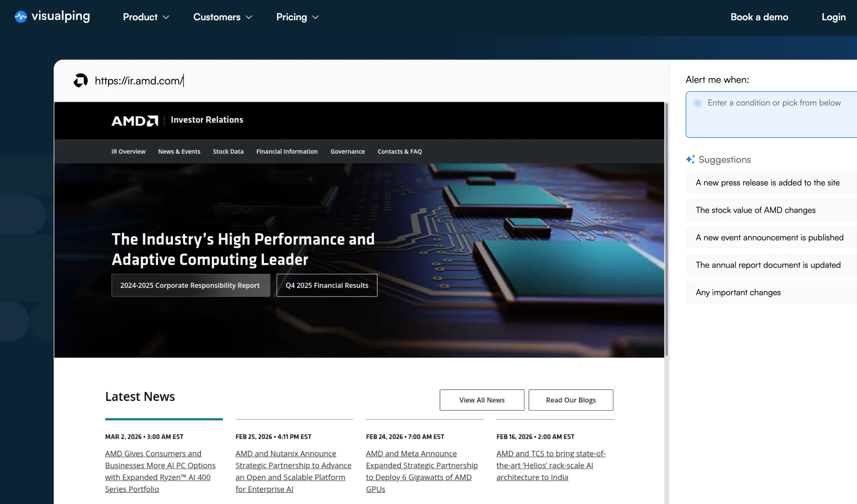Click the AMD favicon beside the URL

[x=81, y=81]
